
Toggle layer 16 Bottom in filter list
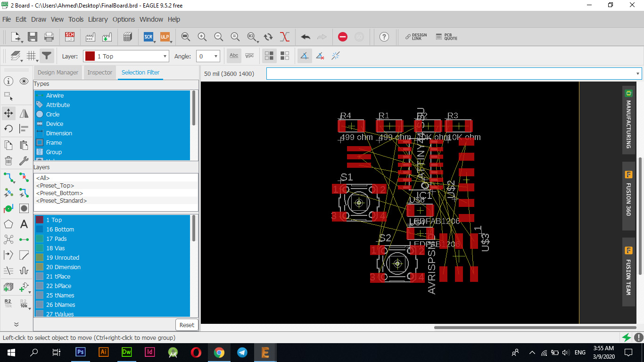112,229
